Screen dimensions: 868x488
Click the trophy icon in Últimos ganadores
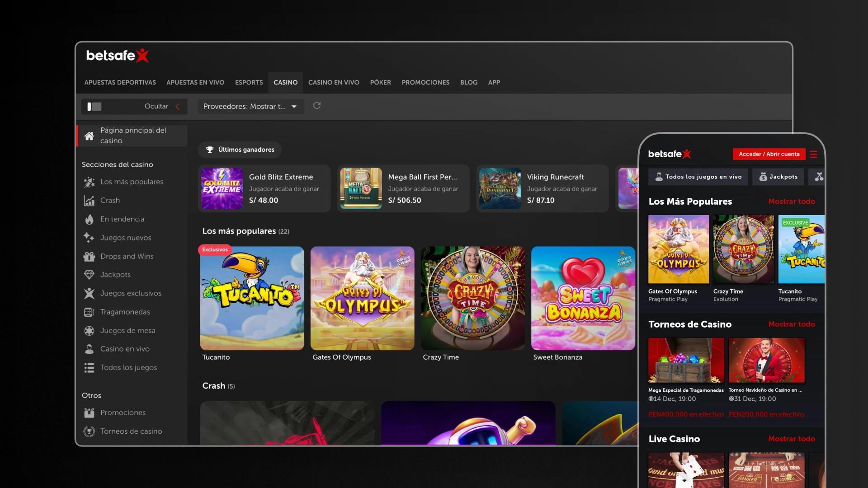coord(210,150)
